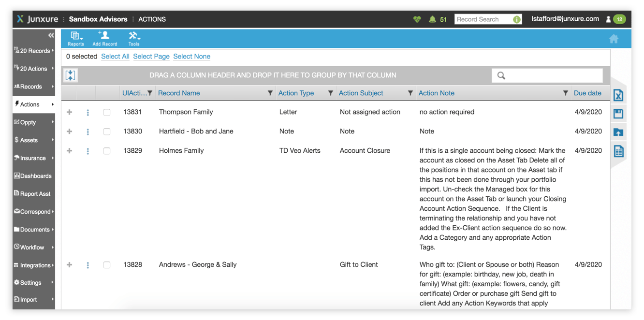644x320 pixels.
Task: Open the Insurance sidebar menu
Action: [x=34, y=158]
